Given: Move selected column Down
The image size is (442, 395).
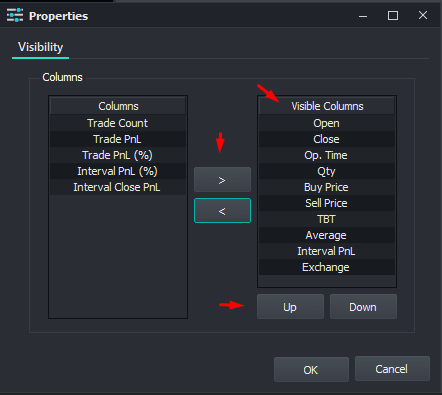Looking at the screenshot, I should pos(363,307).
